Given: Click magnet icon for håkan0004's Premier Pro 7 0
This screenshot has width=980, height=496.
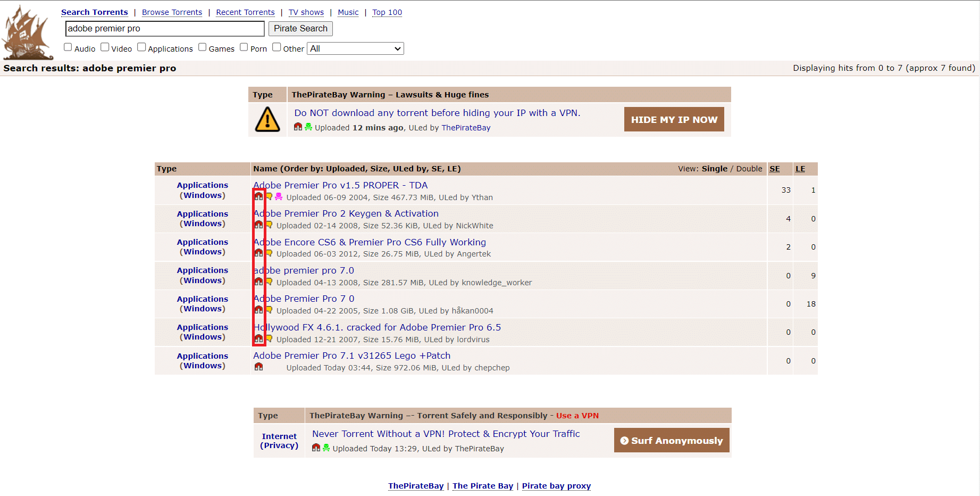Looking at the screenshot, I should pos(258,310).
